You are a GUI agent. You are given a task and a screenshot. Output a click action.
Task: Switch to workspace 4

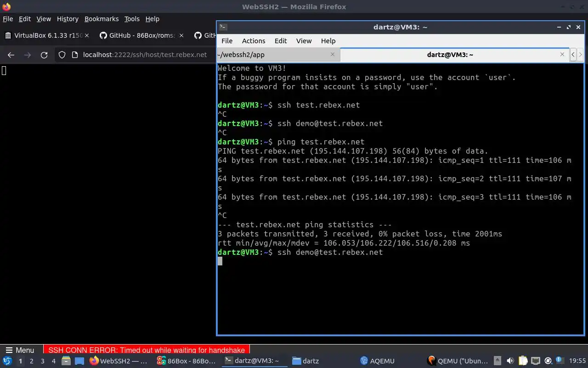(x=53, y=361)
